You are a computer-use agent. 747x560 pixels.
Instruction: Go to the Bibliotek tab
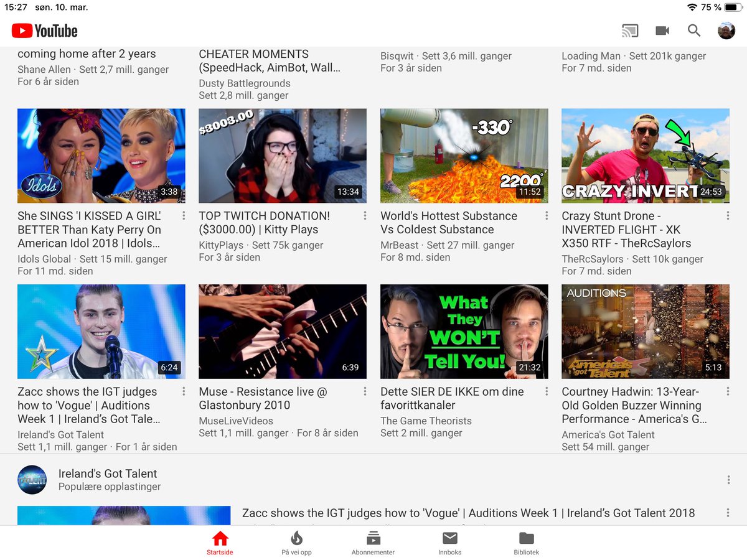(x=526, y=543)
